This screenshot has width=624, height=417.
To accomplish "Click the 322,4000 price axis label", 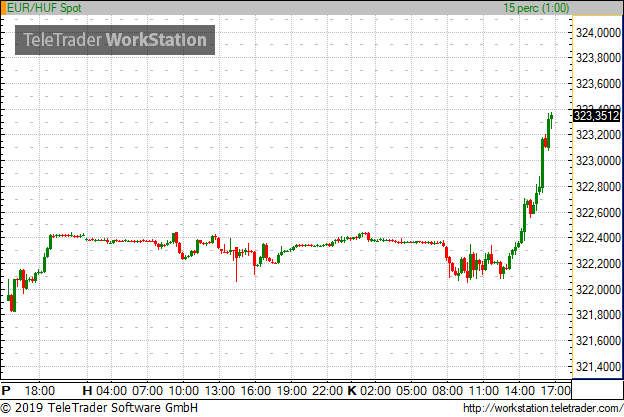I will (598, 238).
